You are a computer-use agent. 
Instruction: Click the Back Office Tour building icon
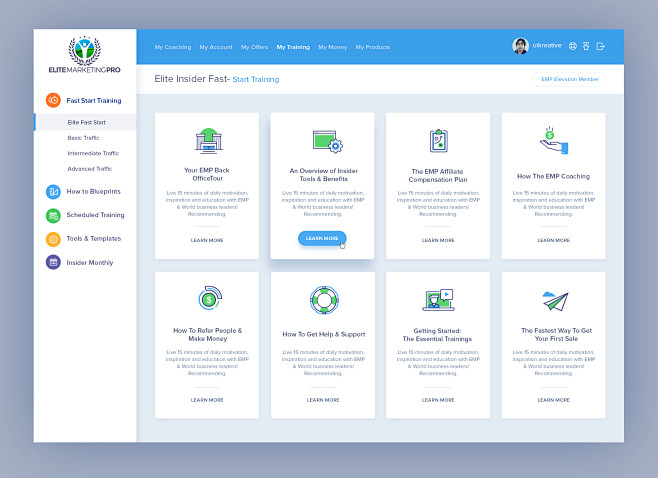click(209, 141)
